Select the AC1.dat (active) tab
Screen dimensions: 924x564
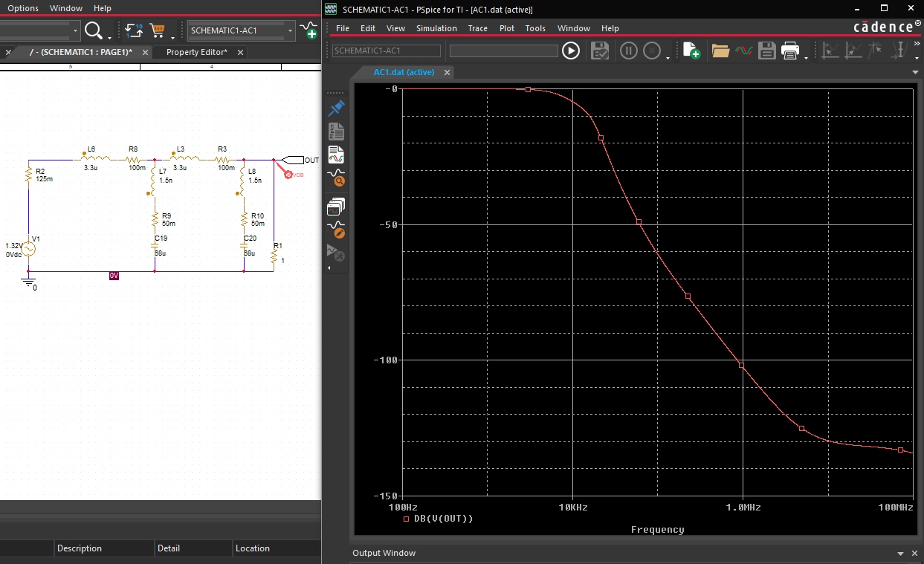pos(404,72)
